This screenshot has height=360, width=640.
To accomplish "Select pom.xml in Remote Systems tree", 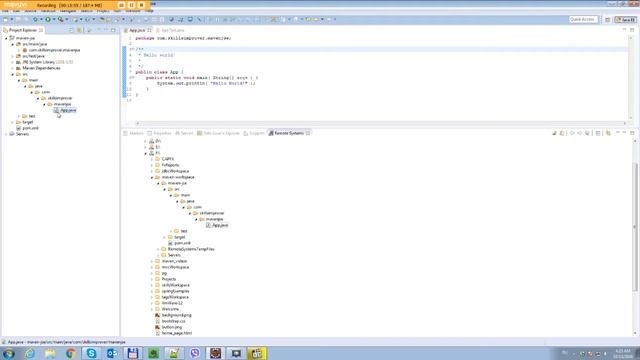I will click(182, 243).
